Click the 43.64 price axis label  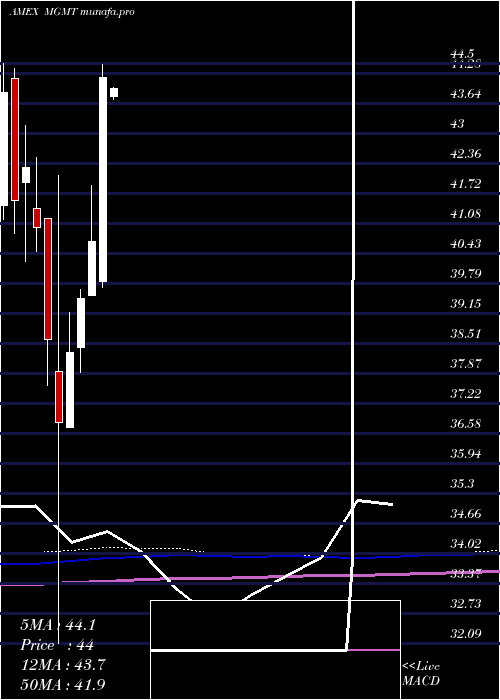click(466, 94)
